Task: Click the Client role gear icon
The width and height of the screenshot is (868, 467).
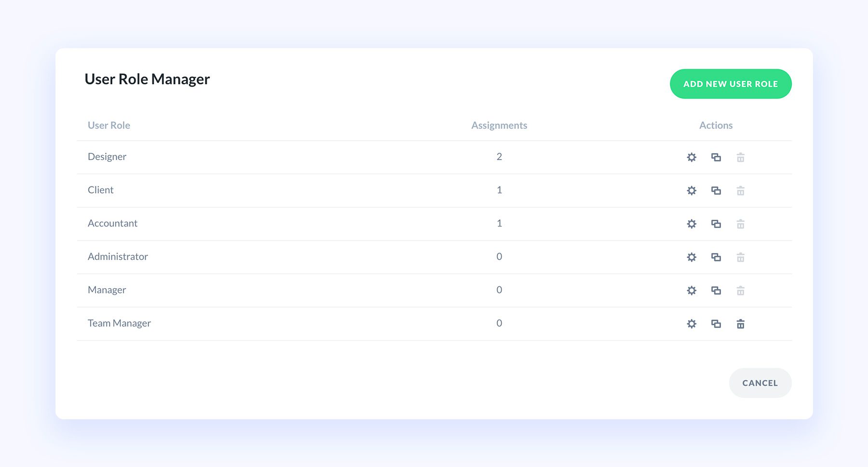Action: (x=692, y=190)
